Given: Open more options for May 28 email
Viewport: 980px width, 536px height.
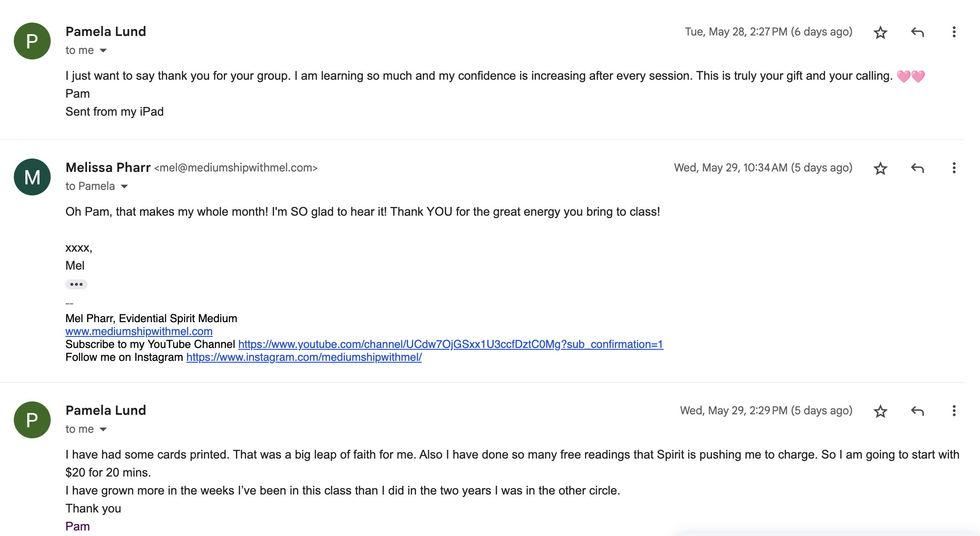Looking at the screenshot, I should (954, 32).
